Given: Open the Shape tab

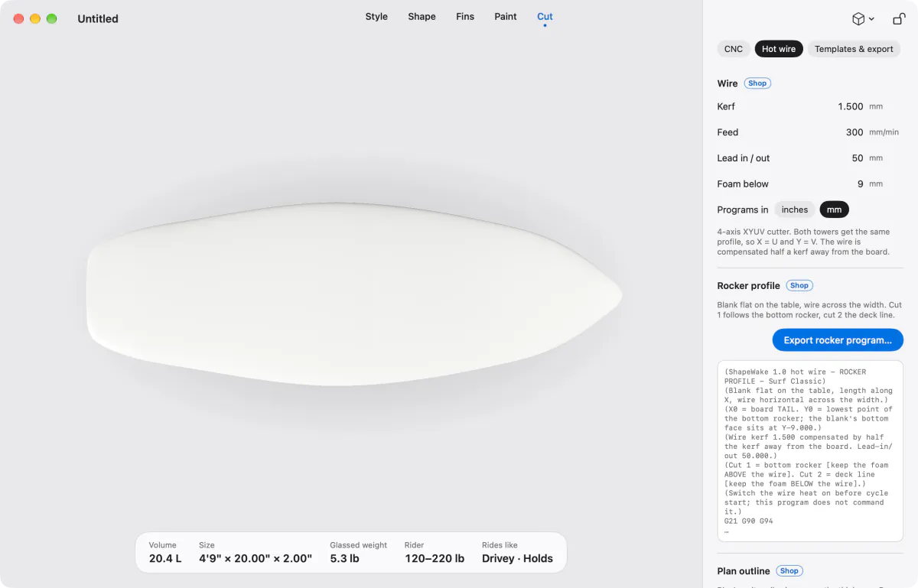Looking at the screenshot, I should 422,17.
